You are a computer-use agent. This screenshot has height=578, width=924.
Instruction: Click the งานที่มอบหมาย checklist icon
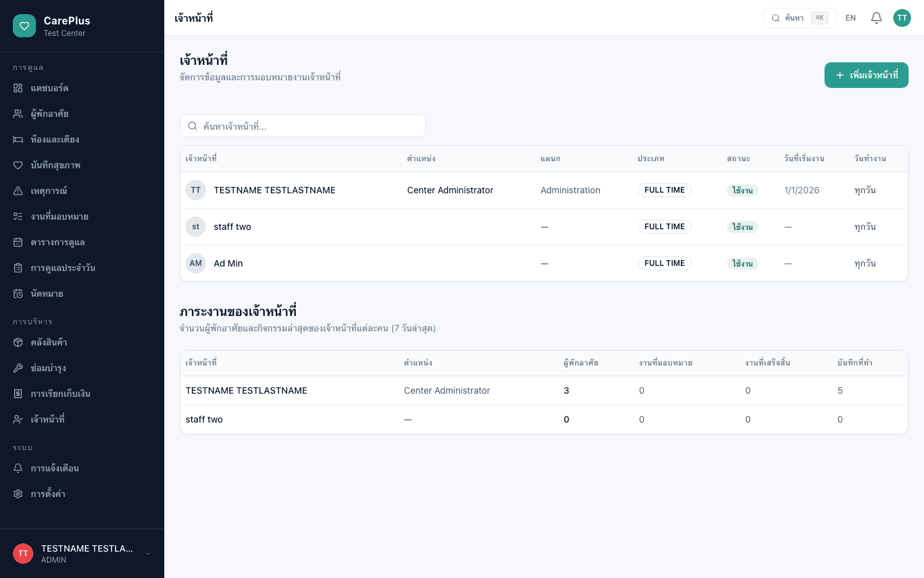pos(18,216)
